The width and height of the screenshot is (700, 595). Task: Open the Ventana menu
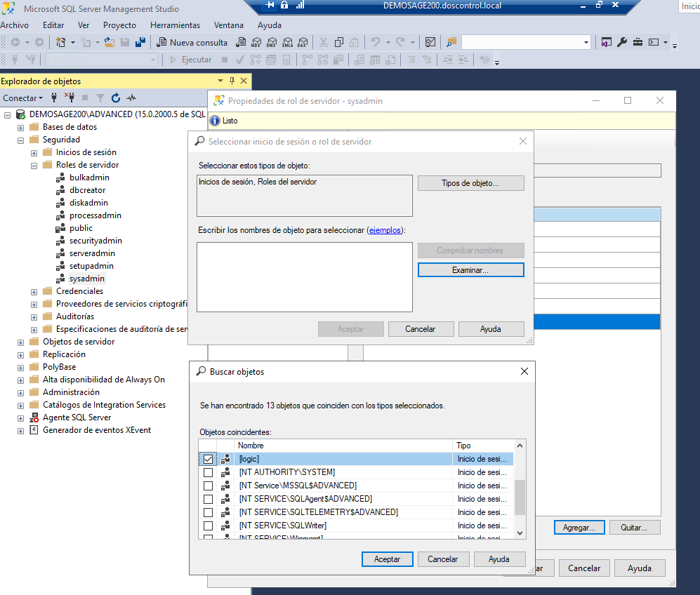tap(229, 25)
